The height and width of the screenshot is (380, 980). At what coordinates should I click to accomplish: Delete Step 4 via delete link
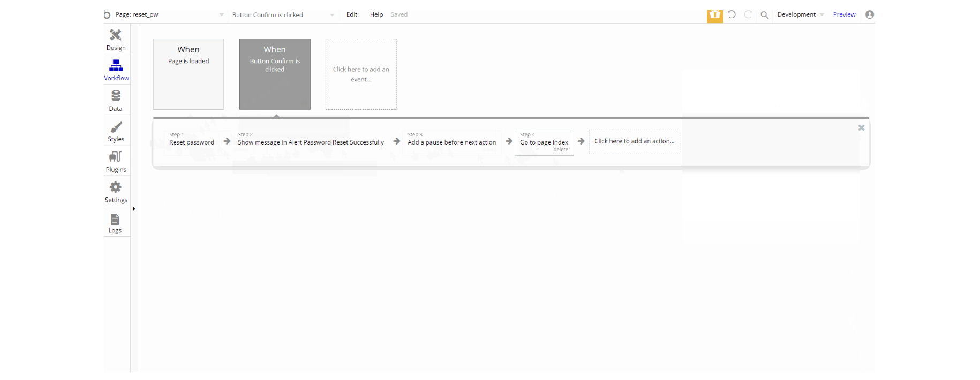pyautogui.click(x=561, y=150)
